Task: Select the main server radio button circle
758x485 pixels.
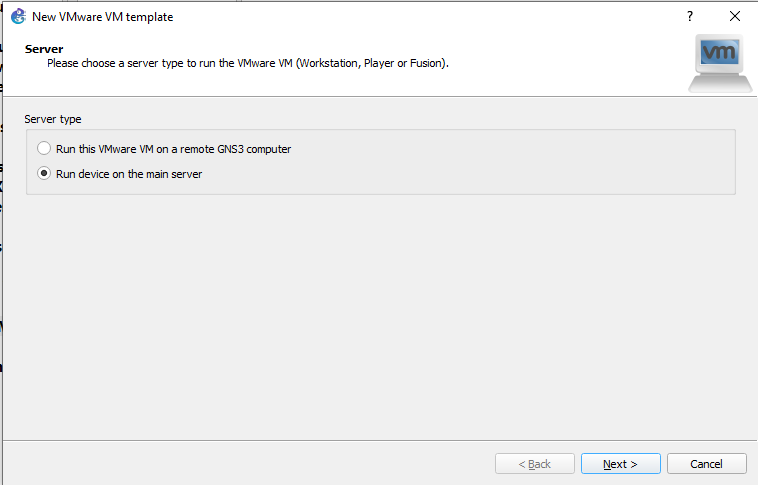Action: tap(44, 174)
